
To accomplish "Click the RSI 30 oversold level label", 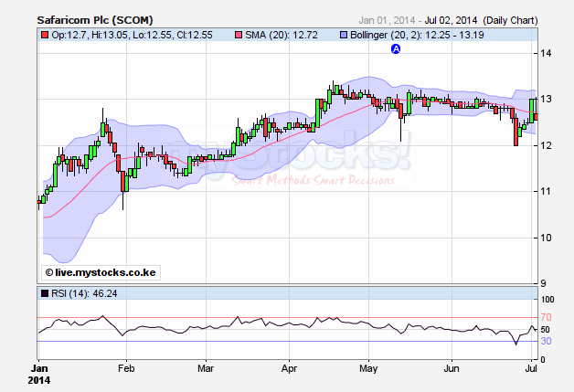I will pyautogui.click(x=546, y=341).
